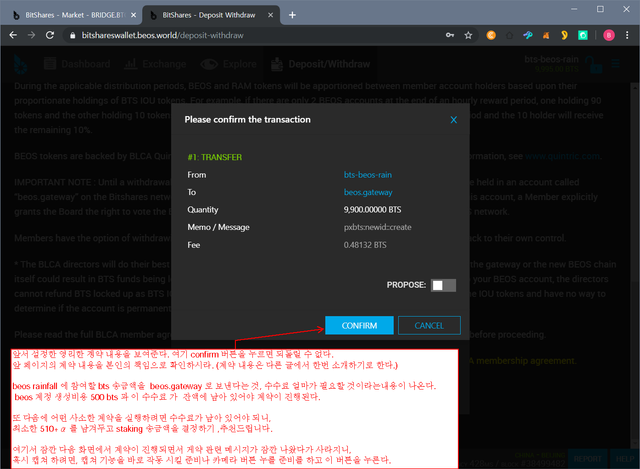Screen dimensions: 640x469
Task: Close the BitShares Market tab
Action: [x=133, y=15]
